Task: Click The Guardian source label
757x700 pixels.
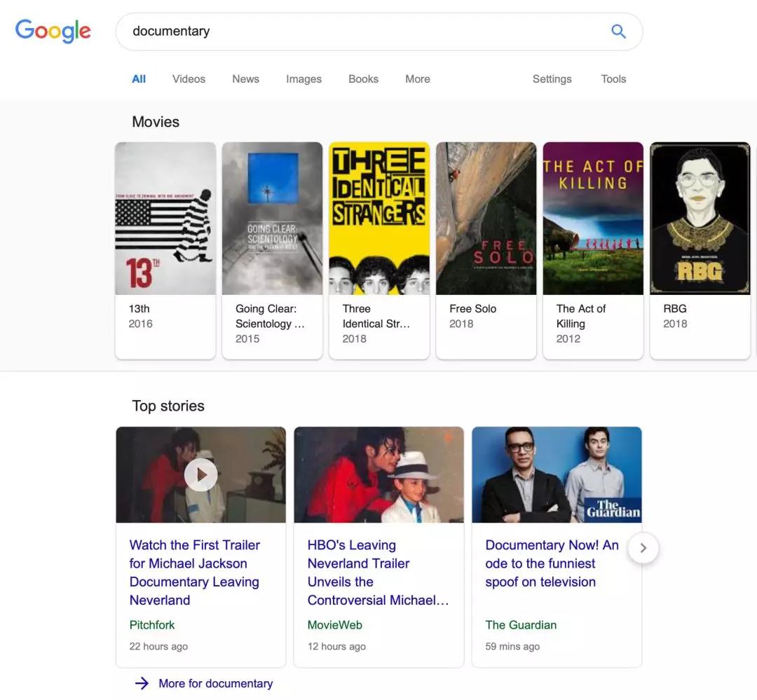Action: click(521, 625)
